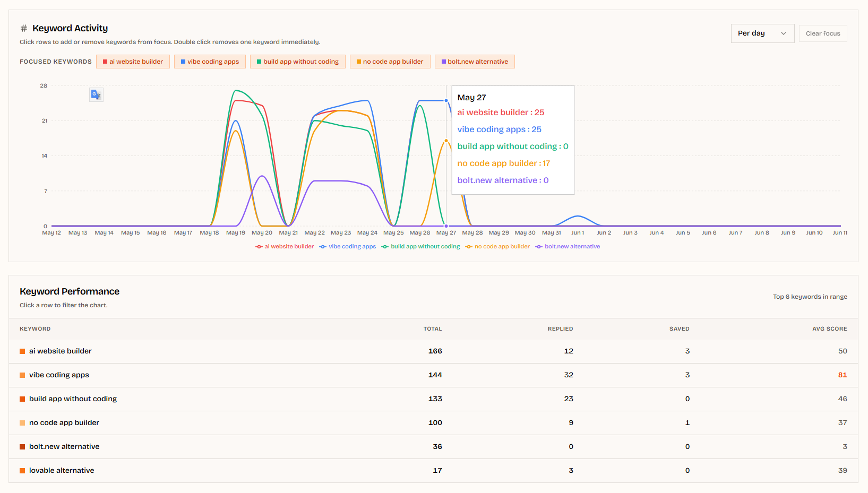The image size is (868, 493).
Task: Click the avg score 81 for vibe coding apps
Action: [x=843, y=375]
